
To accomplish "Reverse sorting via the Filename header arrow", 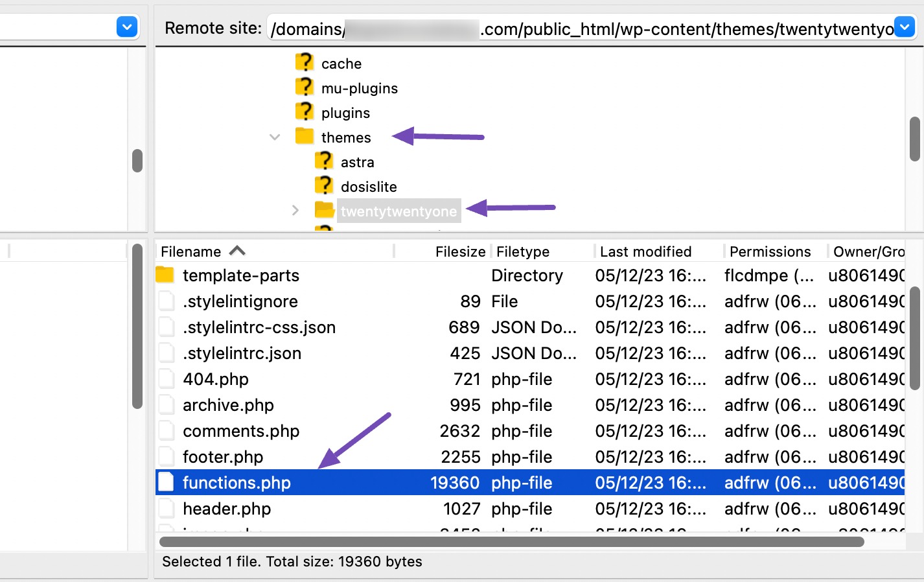I will click(x=237, y=251).
